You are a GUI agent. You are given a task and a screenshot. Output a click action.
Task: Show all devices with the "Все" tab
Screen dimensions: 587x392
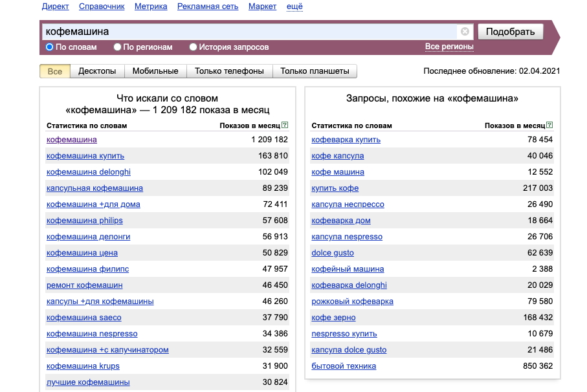point(55,71)
